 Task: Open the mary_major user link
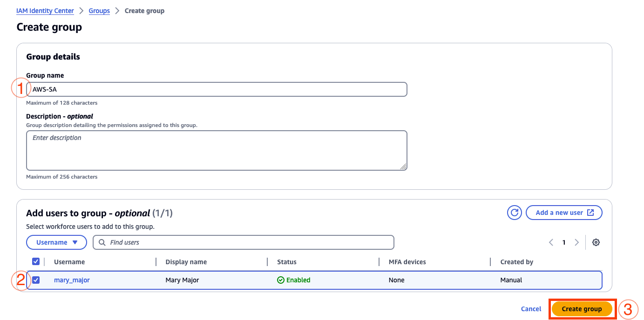point(72,280)
